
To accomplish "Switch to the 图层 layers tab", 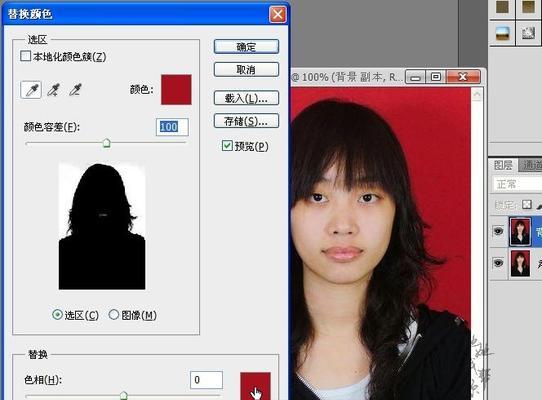I will coord(503,165).
